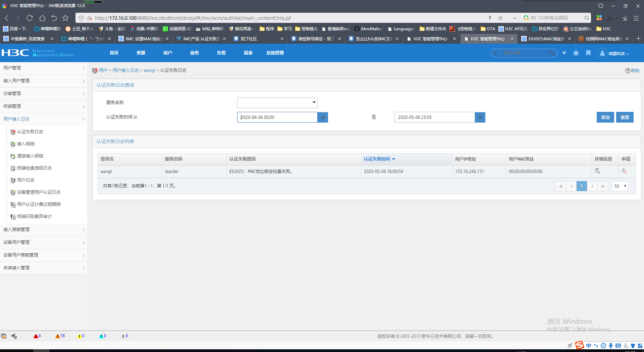Click the bookmark flag icon in the H3C header
This screenshot has width=644, height=352.
[588, 53]
